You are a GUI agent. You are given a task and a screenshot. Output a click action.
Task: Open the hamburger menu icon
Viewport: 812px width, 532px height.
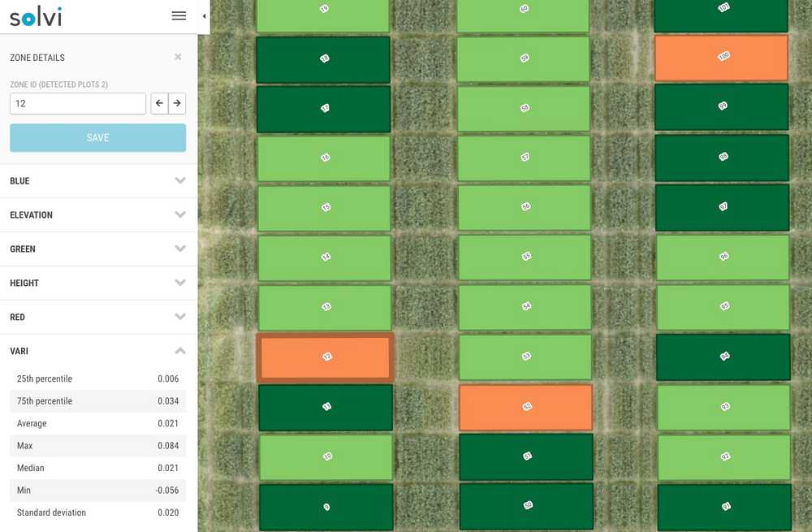click(x=179, y=15)
